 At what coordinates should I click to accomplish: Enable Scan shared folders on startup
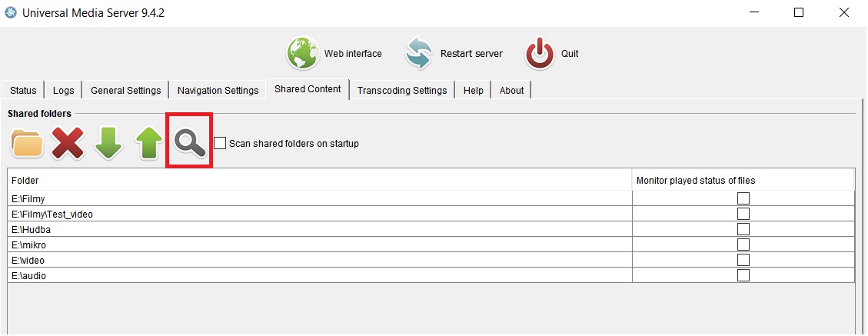point(220,143)
